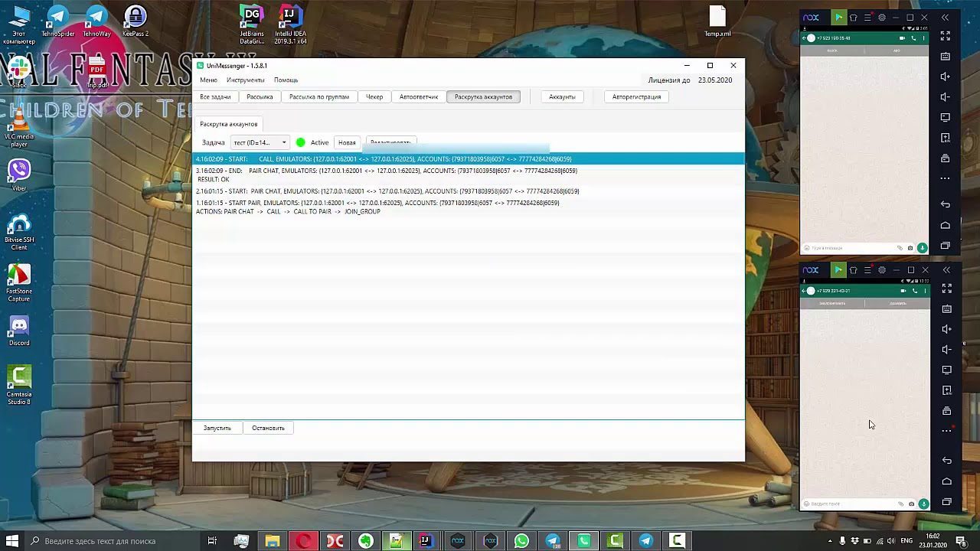
Task: Collapse the sidebar of the bottom Nox window
Action: (x=946, y=269)
